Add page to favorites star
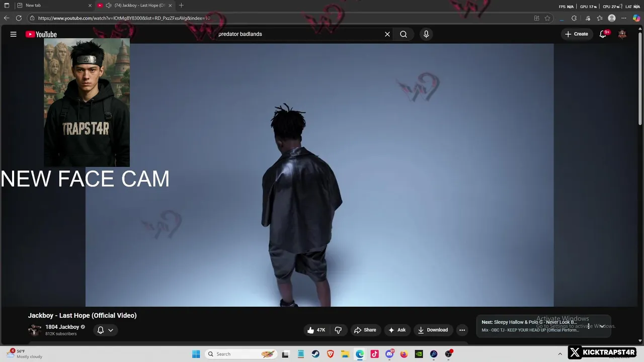This screenshot has width=644, height=362. coord(547,18)
